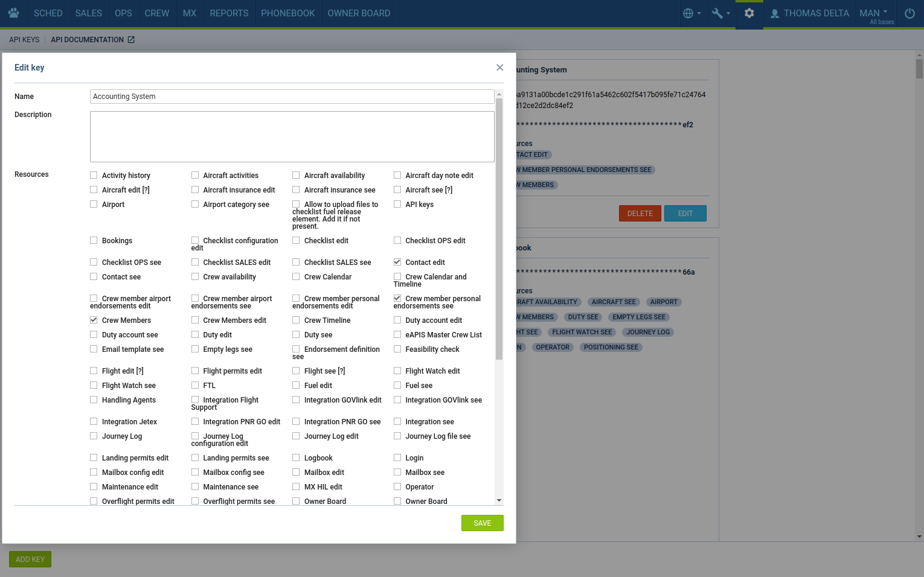Open the globe language menu

pos(691,13)
